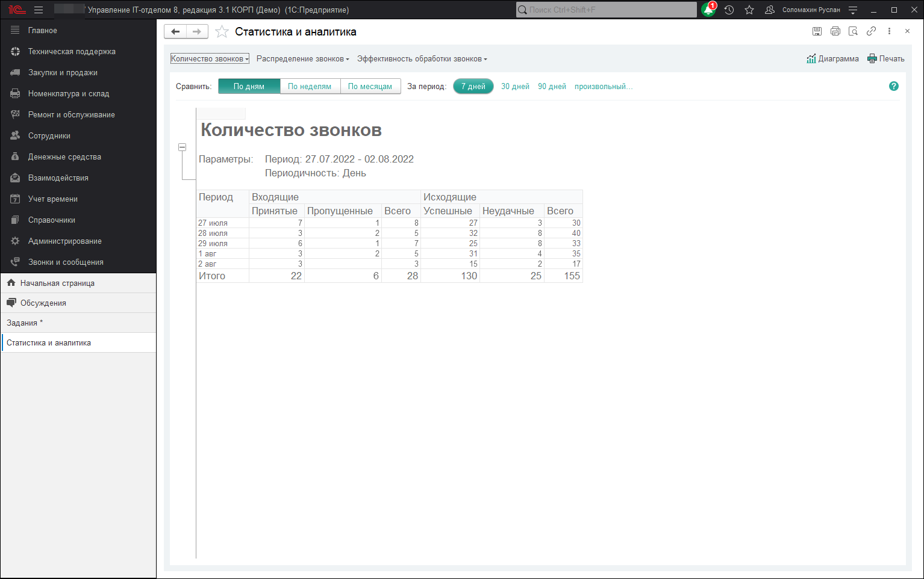
Task: Copy a link using the chain icon
Action: coord(872,31)
